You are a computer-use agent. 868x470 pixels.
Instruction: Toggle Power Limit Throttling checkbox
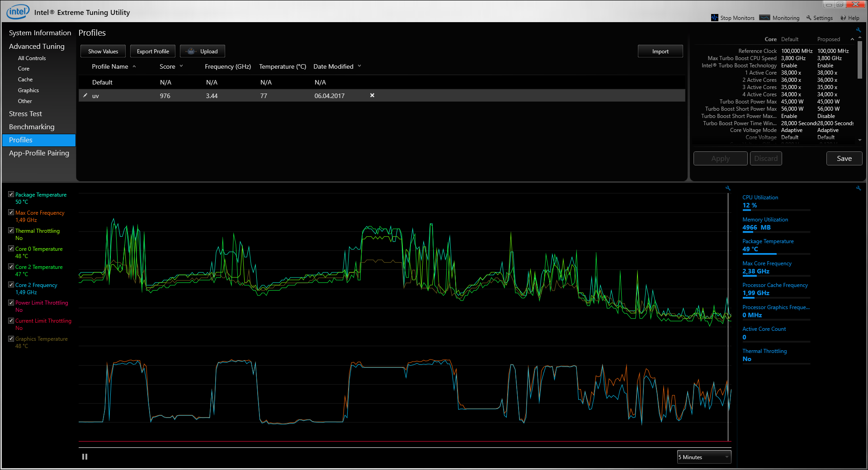[11, 303]
